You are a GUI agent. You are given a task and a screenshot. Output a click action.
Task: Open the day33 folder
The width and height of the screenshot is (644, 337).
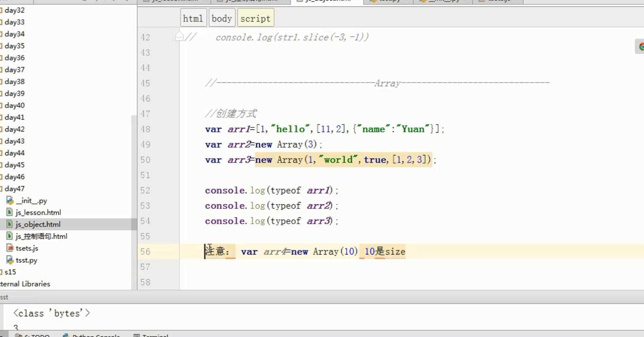pyautogui.click(x=15, y=22)
